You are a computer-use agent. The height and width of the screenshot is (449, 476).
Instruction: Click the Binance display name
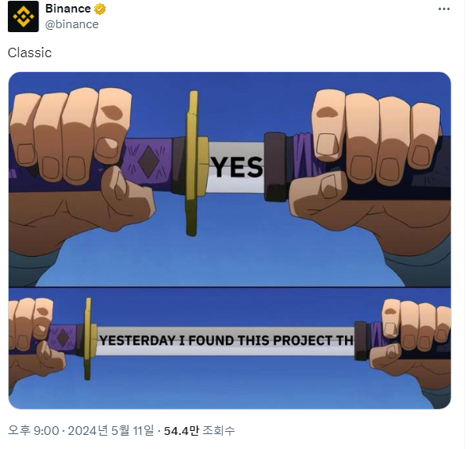(x=68, y=9)
